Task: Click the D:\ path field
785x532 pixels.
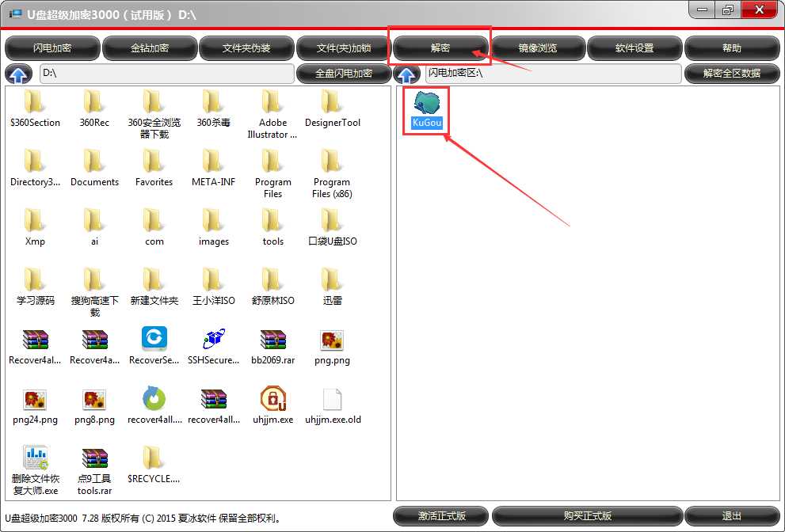Action: tap(166, 74)
